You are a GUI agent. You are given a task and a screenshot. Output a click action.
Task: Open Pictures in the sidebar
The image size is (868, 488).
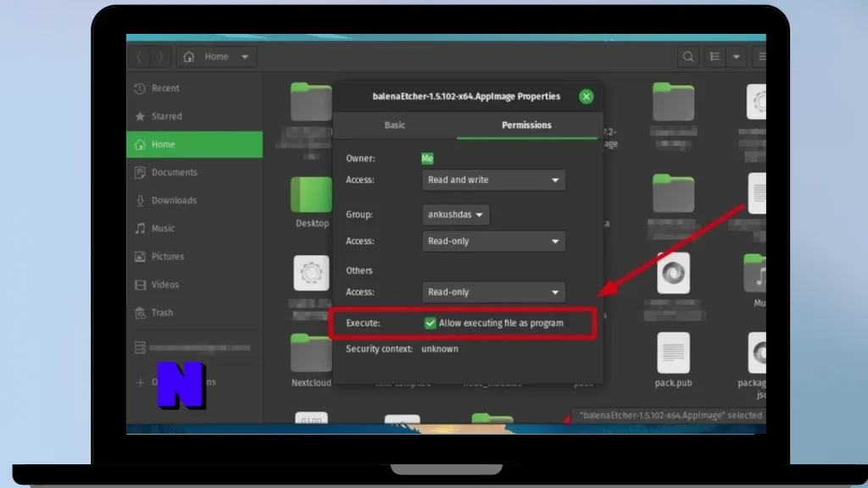(194, 257)
